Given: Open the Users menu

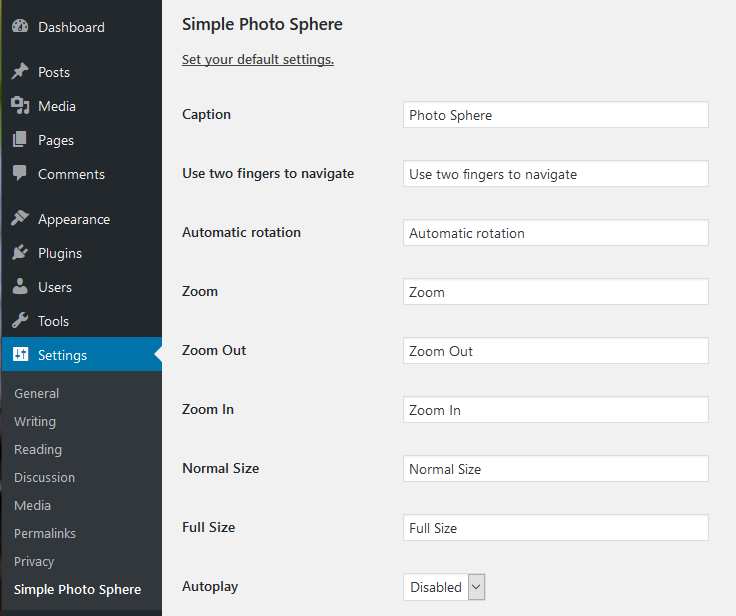Looking at the screenshot, I should point(82,287).
